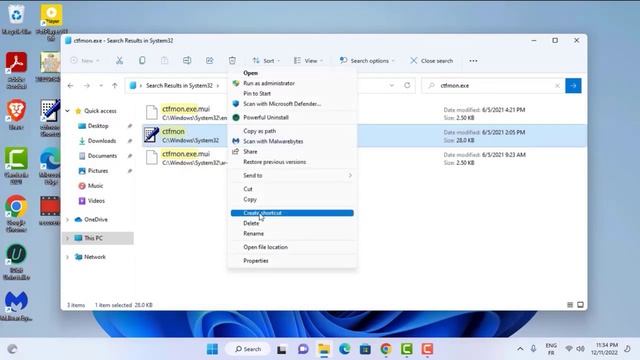
Task: Click the Delete trash toolbar icon
Action: click(232, 60)
